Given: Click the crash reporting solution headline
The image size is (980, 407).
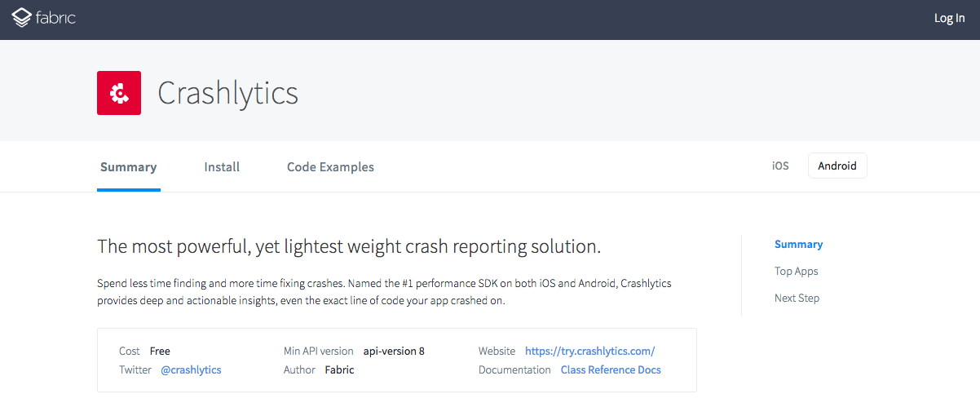Looking at the screenshot, I should (349, 246).
